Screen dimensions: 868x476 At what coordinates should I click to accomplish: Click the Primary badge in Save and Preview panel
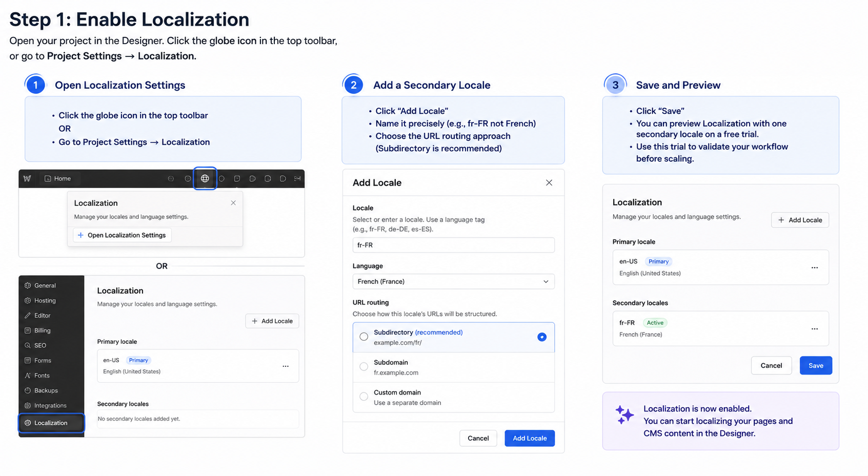coord(658,261)
